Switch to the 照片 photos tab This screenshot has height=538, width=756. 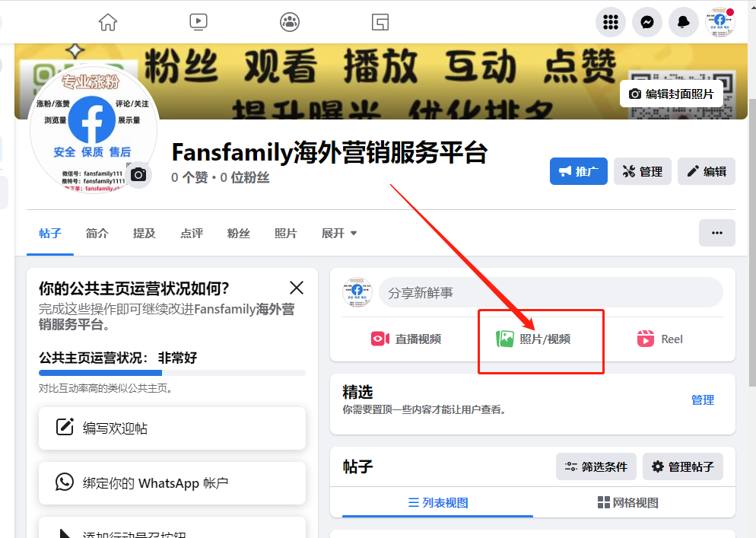[286, 234]
